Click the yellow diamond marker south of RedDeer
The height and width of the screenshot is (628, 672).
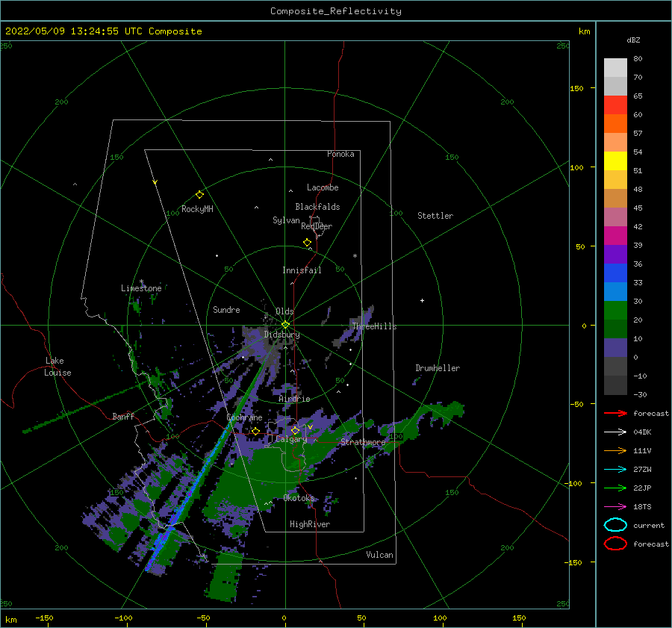coord(308,242)
